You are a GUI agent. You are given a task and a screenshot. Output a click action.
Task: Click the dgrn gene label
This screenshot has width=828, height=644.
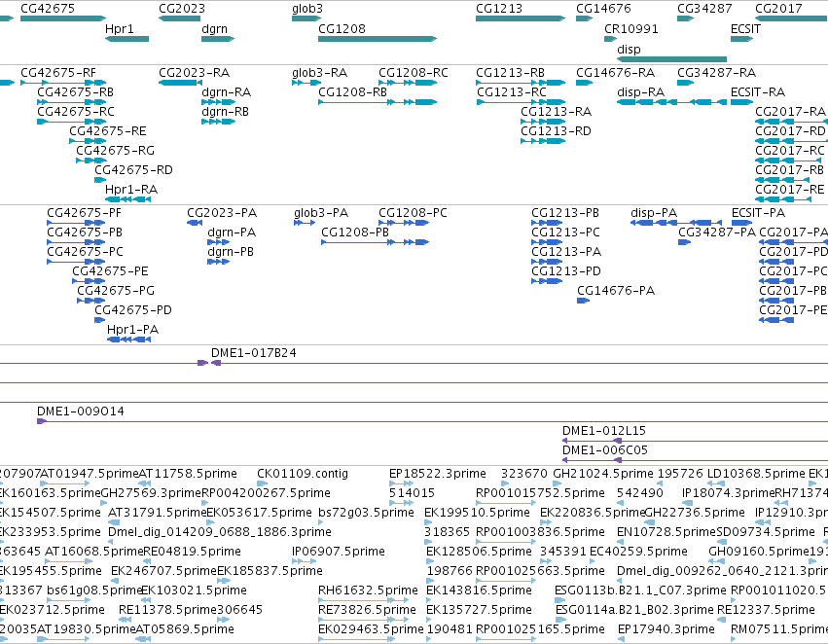pos(214,28)
